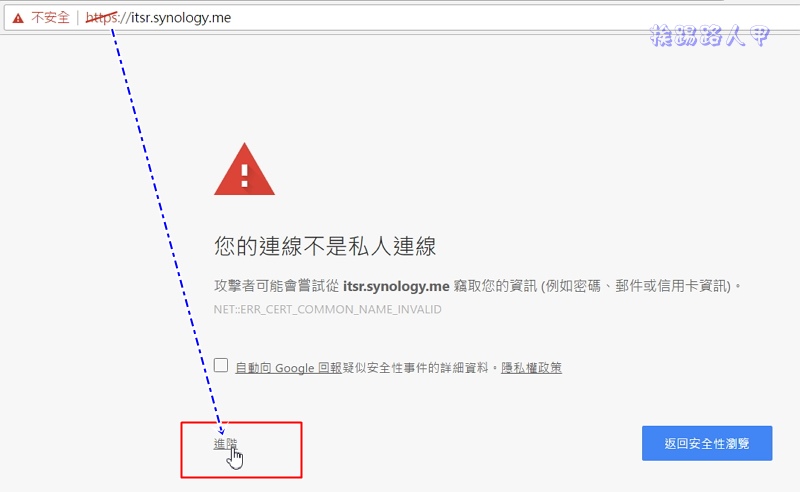This screenshot has width=800, height=492.
Task: Click the 例如密碼、郵件或信用卡資訊 text
Action: click(x=638, y=286)
